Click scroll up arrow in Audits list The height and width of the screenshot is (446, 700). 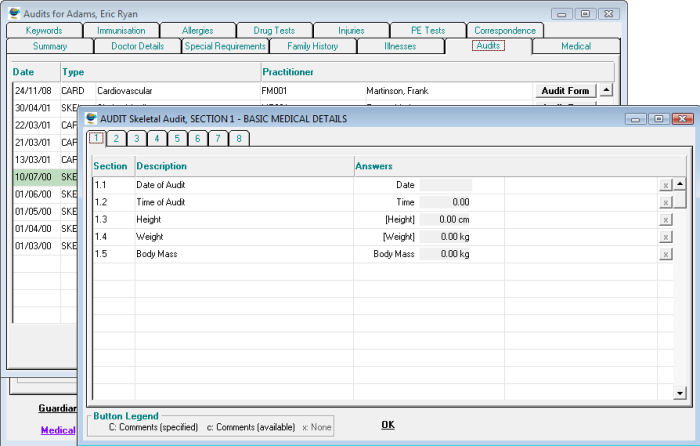point(606,90)
